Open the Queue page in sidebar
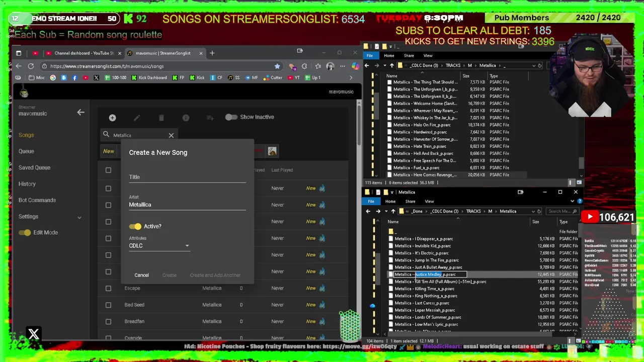Screen dimensions: 644x362 pos(26,151)
